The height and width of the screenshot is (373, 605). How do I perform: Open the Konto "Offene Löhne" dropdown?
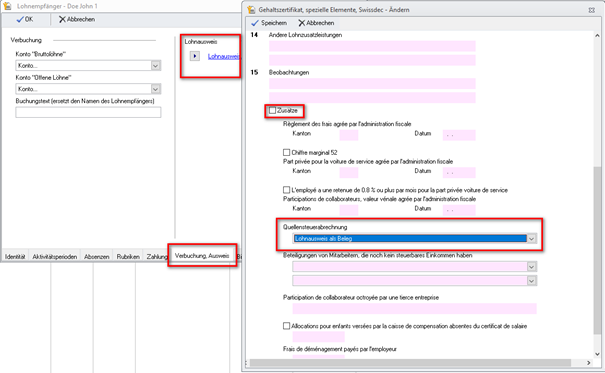pyautogui.click(x=155, y=89)
